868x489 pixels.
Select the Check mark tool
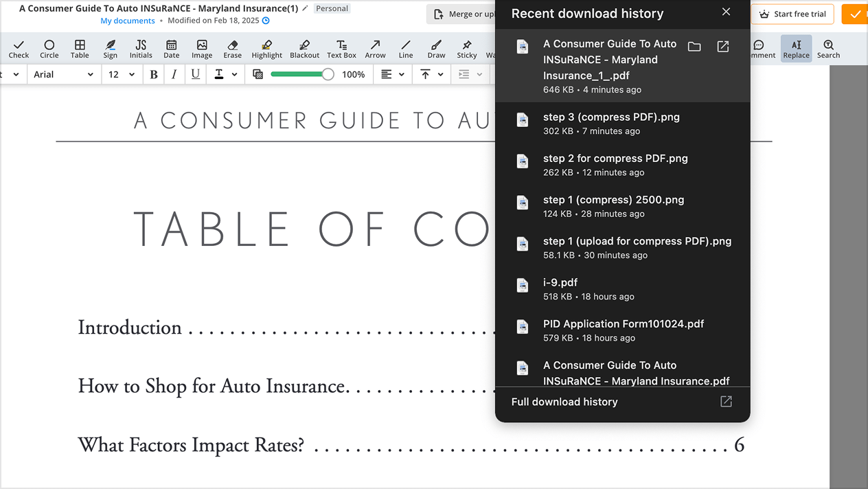click(x=19, y=49)
